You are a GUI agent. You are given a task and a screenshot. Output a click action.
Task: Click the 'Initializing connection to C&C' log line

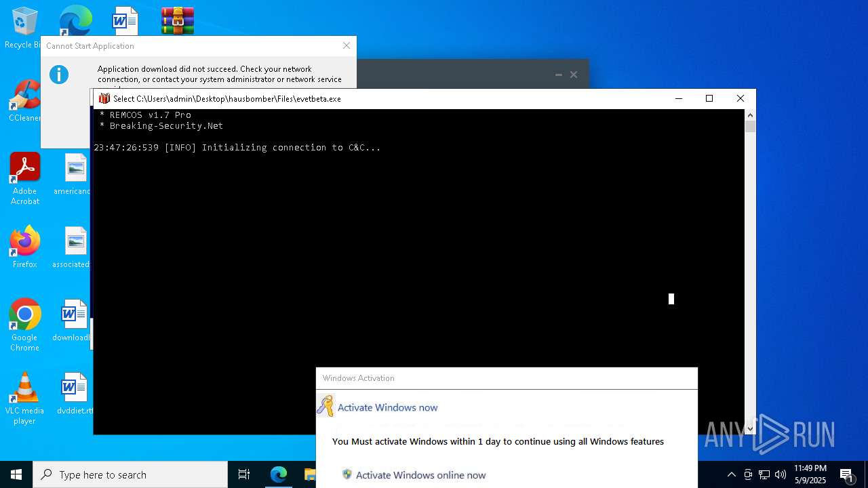point(237,147)
